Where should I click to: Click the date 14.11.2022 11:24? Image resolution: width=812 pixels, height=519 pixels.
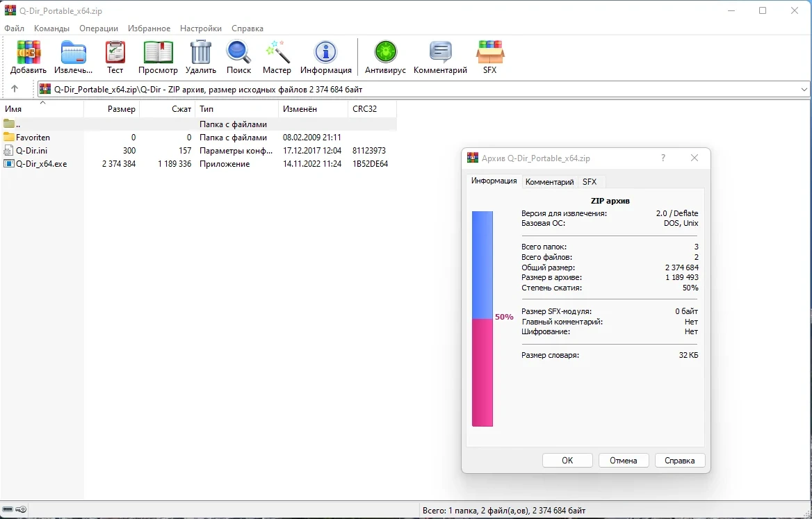(312, 163)
